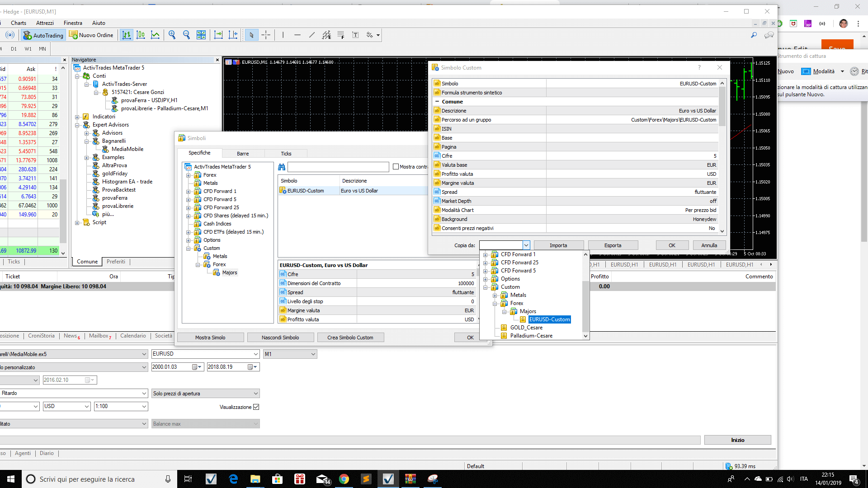Select the equidistant channel tool
Viewport: 868px width, 488px height.
[x=326, y=35]
